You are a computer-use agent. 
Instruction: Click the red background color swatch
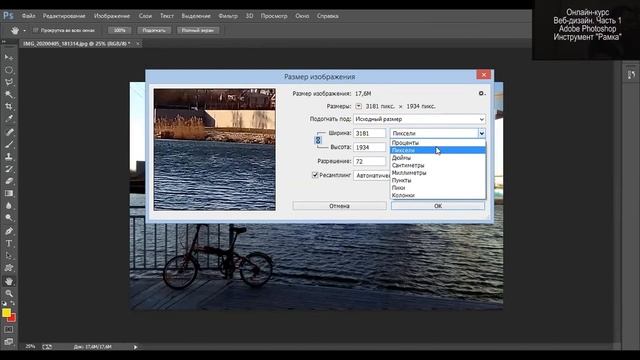[12, 318]
